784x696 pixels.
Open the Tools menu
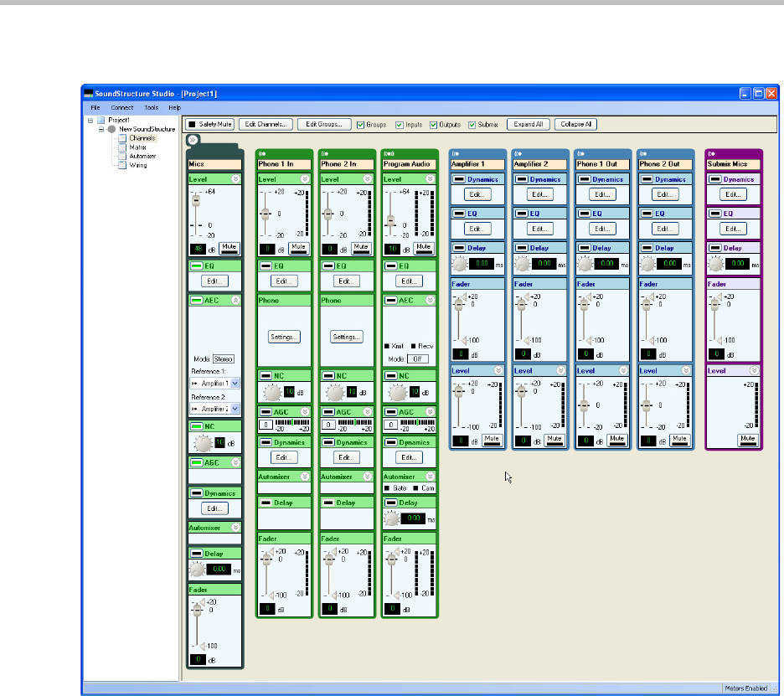point(151,108)
